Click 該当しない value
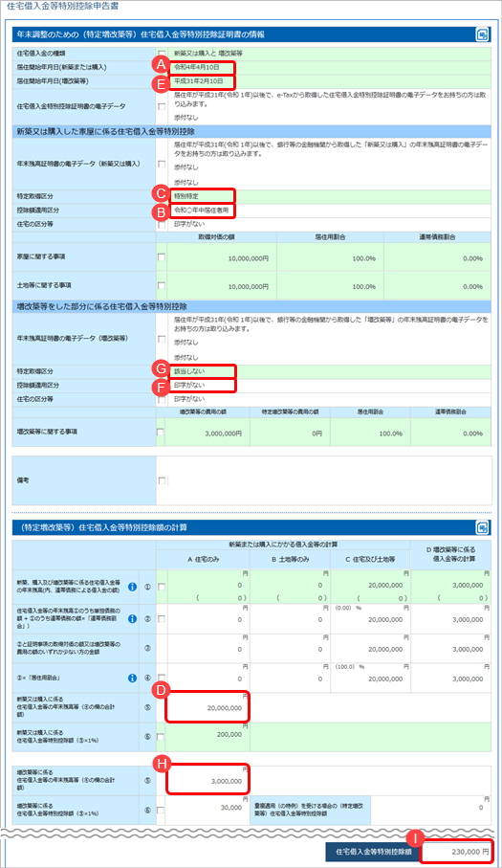The width and height of the screenshot is (502, 868). pos(189,371)
